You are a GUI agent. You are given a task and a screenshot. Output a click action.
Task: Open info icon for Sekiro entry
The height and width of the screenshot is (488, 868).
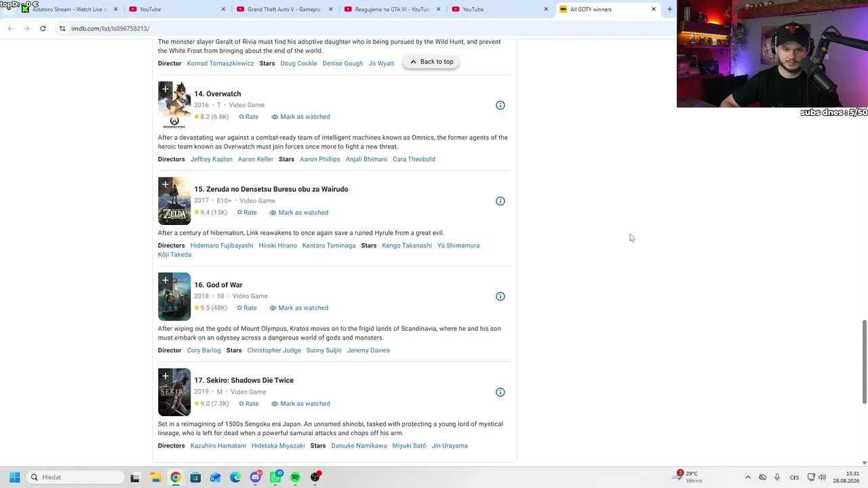[500, 392]
